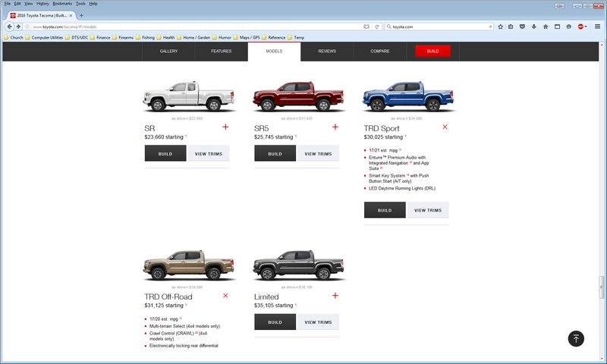The image size is (607, 364).
Task: Collapse TRD Sport details with X
Action: coord(445,127)
